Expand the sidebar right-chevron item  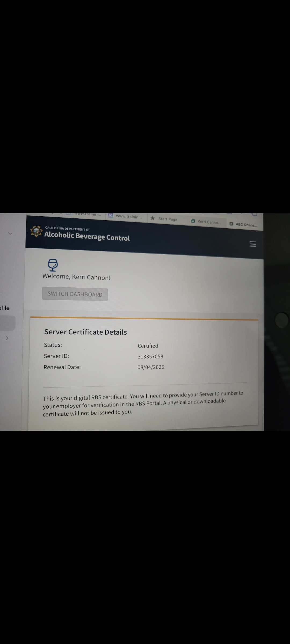pos(7,338)
